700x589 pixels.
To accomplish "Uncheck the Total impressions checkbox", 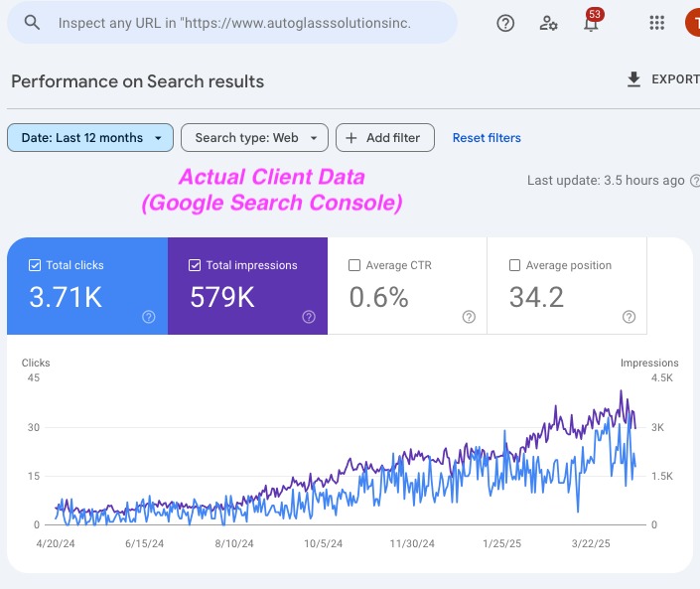I will (x=195, y=265).
